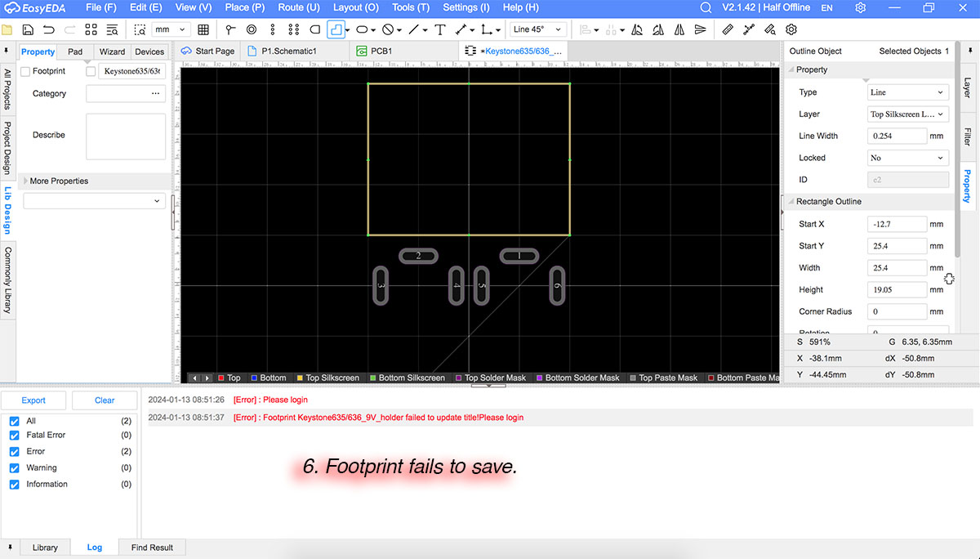Uncheck the Information log filter
Image resolution: width=980 pixels, height=559 pixels.
[x=14, y=485]
